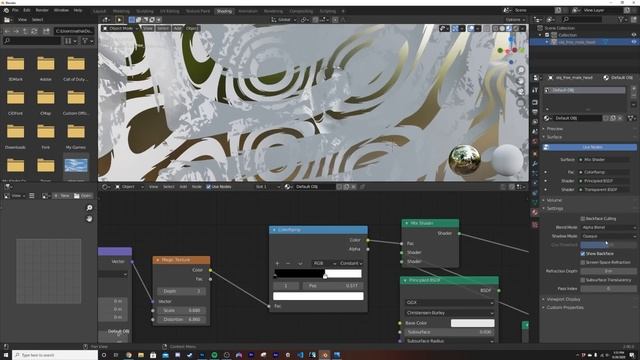Image resolution: width=640 pixels, height=360 pixels.
Task: Click the Magic Texture Scale field
Action: pos(181,311)
